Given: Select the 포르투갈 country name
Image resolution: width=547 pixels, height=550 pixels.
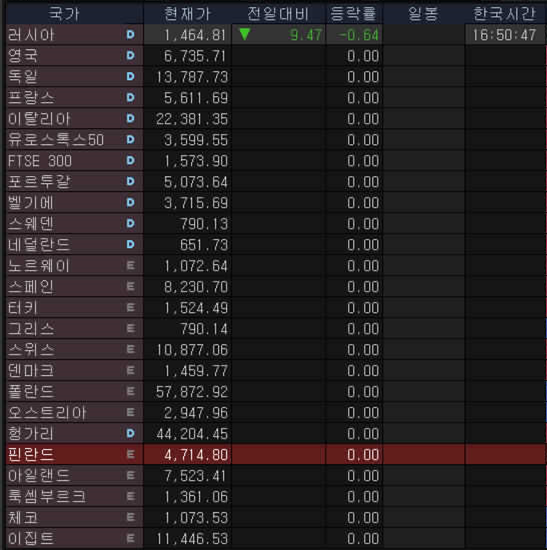Looking at the screenshot, I should pyautogui.click(x=39, y=182).
